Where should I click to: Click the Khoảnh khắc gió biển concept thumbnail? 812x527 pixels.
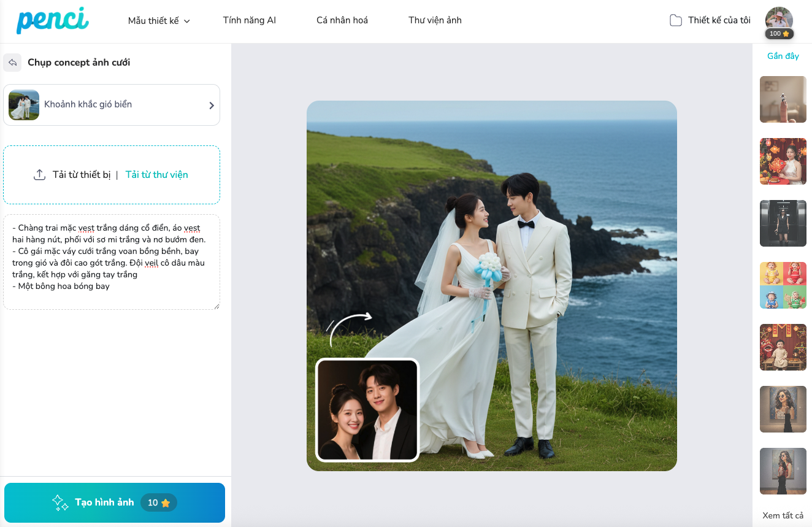24,105
